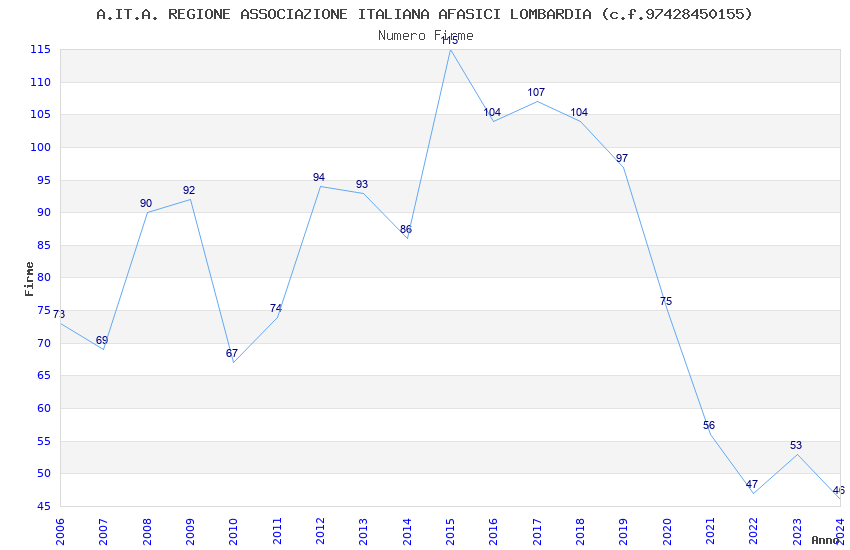This screenshot has height=550, width=850.
Task: Click y-axis value 105
Action: coord(40,114)
